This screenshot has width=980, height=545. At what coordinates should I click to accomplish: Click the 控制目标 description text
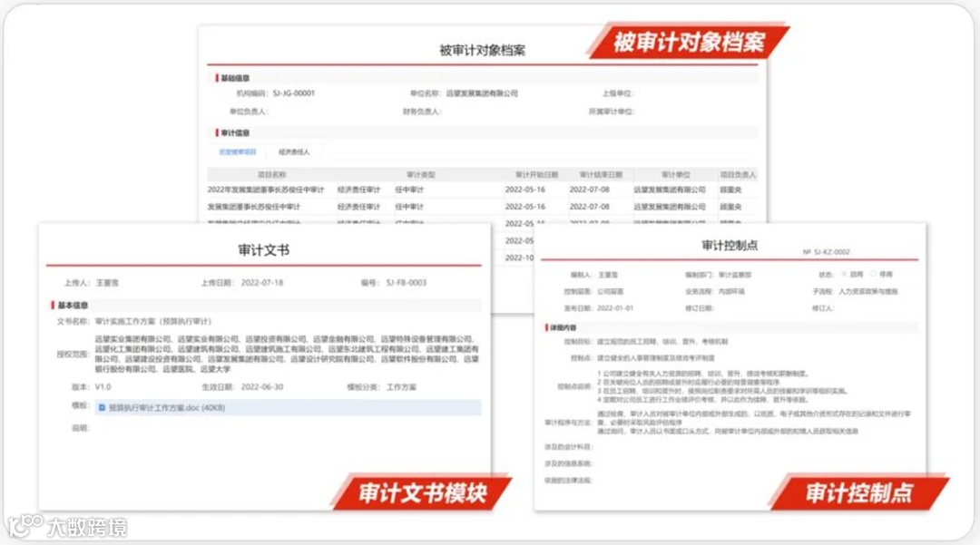point(662,342)
